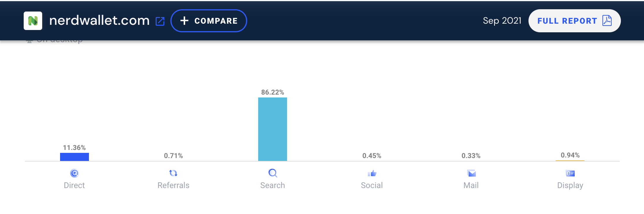Click the Social category label

[372, 185]
